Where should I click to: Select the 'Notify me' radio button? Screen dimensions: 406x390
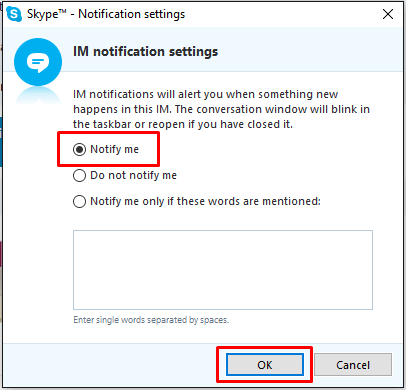[79, 149]
